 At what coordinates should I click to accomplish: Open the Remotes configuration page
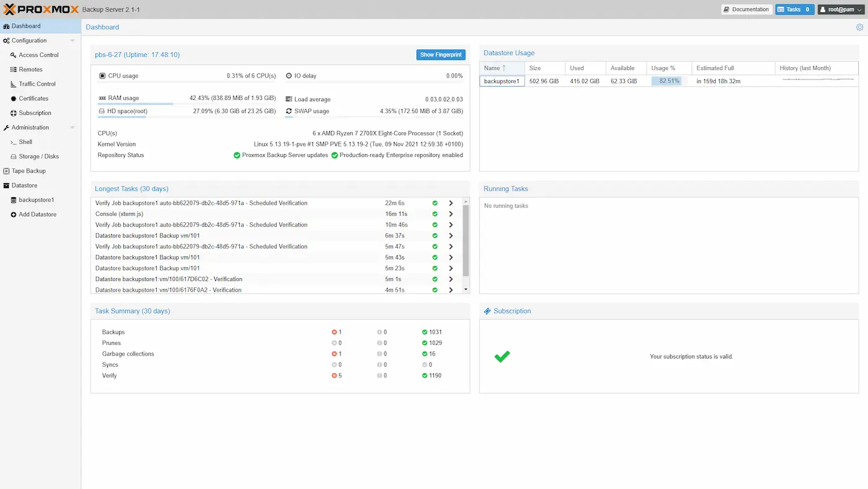[x=29, y=70]
